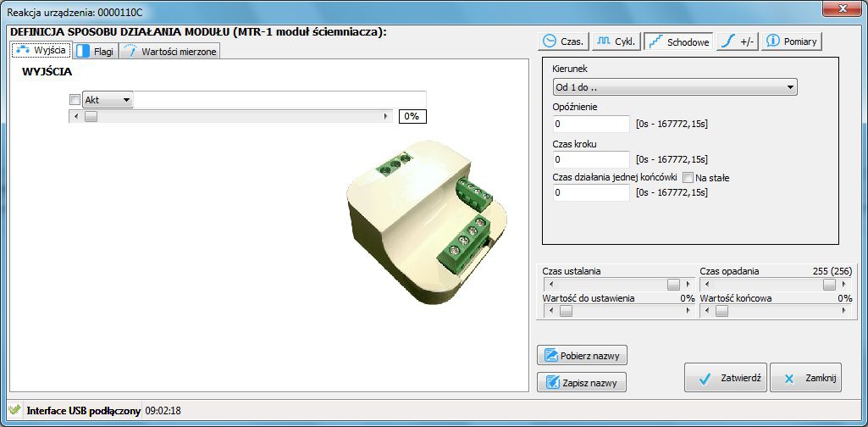
Task: Open the Wartości mierzone tab
Action: 170,52
